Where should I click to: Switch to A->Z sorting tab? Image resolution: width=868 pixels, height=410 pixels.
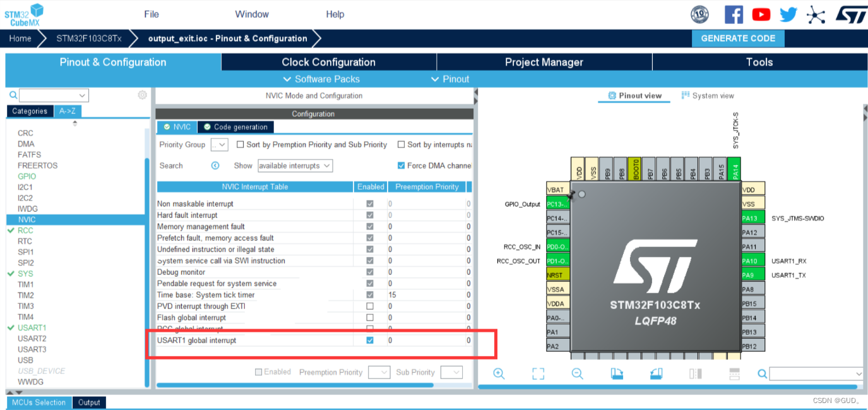coord(68,111)
